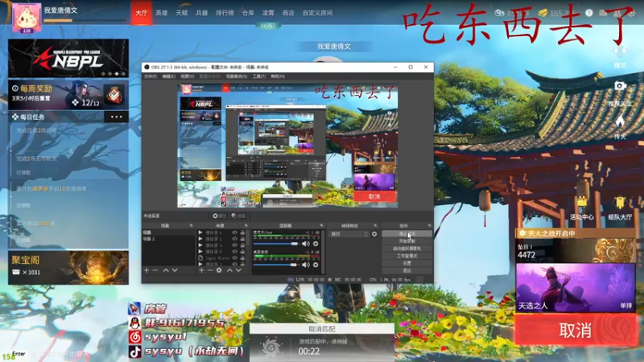The width and height of the screenshot is (644, 362).
Task: Open the 编辑 Edit menu in OBS
Action: click(168, 76)
